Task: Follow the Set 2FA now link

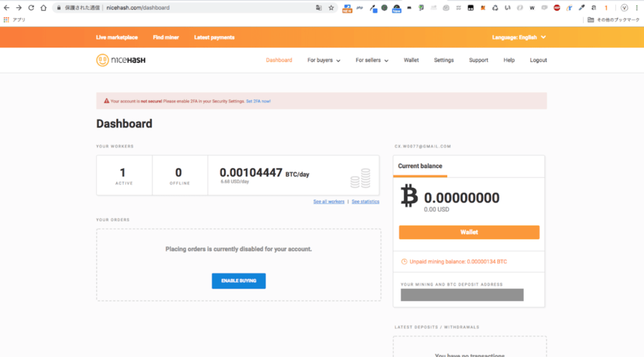Action: pyautogui.click(x=258, y=101)
